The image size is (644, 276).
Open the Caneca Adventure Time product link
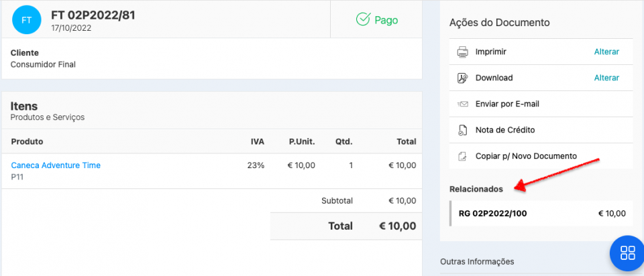coord(56,165)
